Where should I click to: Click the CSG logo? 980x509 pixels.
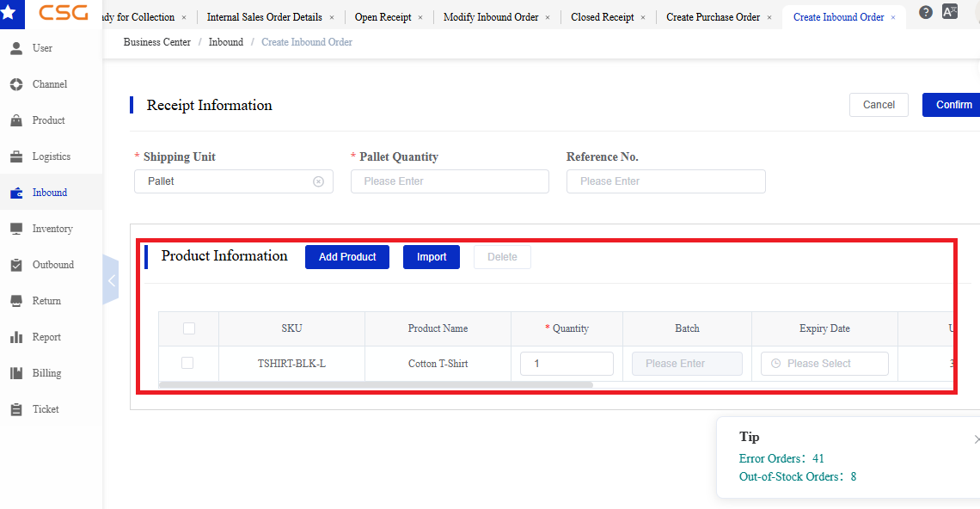pos(63,13)
